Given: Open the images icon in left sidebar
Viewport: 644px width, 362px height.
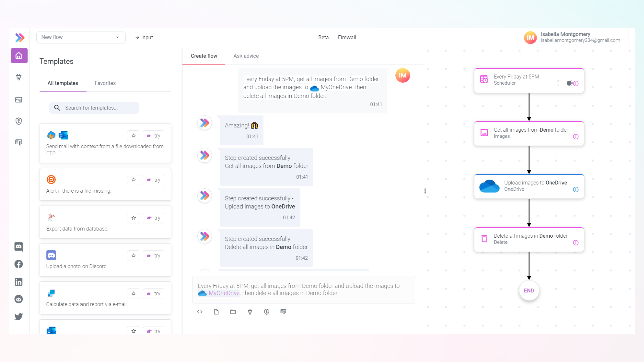Looking at the screenshot, I should [19, 100].
